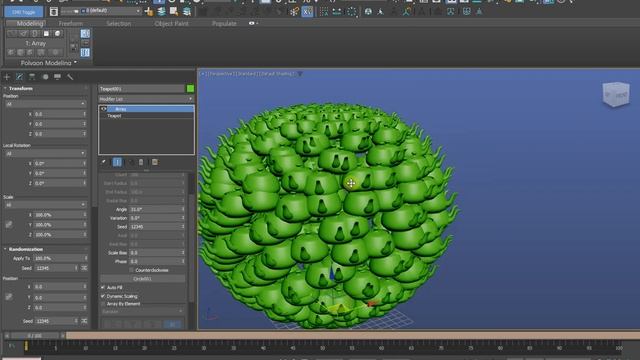Uncheck the Auto Fill checkbox
This screenshot has width=640, height=360.
click(x=103, y=287)
